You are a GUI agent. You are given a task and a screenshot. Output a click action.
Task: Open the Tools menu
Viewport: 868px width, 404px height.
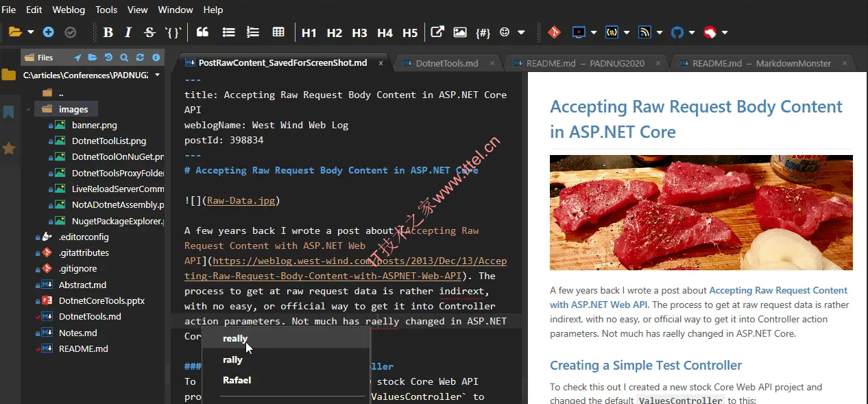coord(106,10)
